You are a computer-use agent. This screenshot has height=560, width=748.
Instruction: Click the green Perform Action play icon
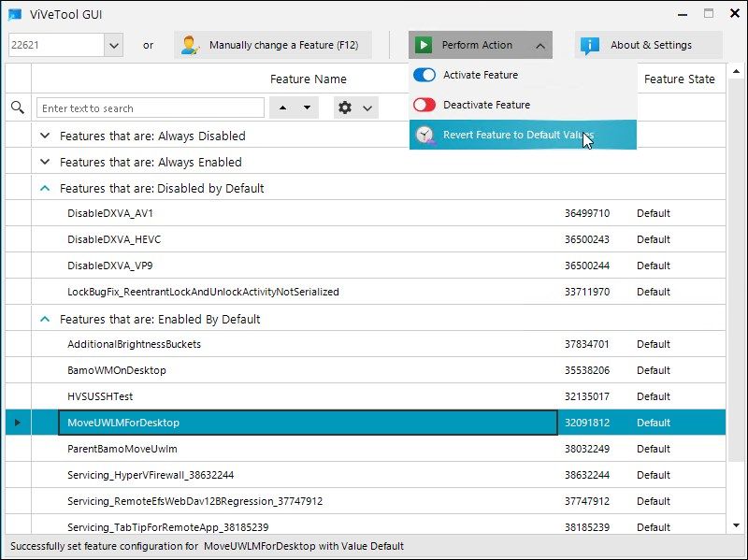coord(425,44)
